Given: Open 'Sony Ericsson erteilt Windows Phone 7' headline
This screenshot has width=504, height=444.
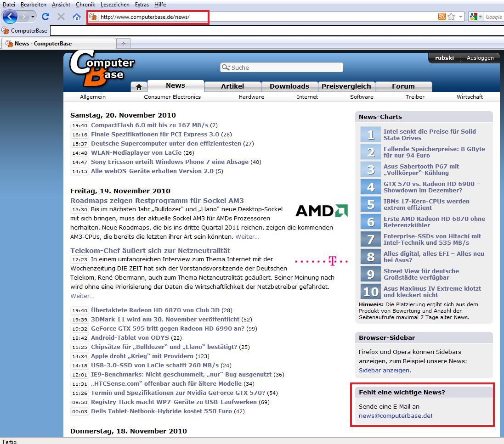Looking at the screenshot, I should (170, 162).
